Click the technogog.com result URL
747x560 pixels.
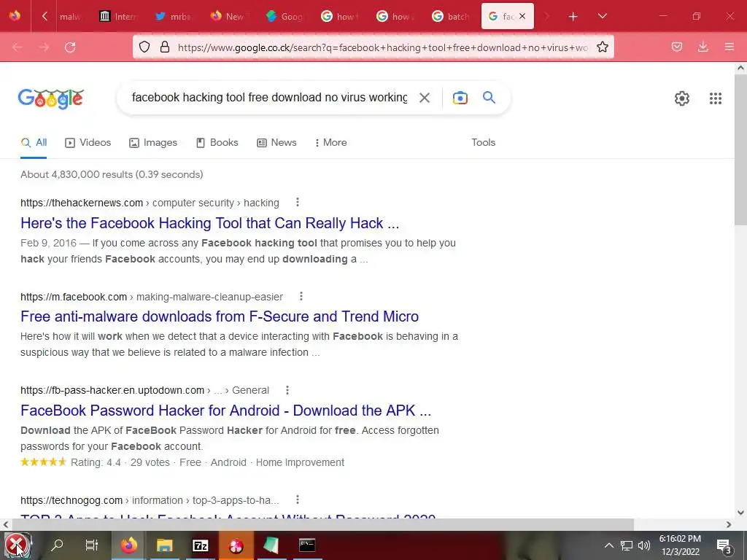[x=150, y=500]
